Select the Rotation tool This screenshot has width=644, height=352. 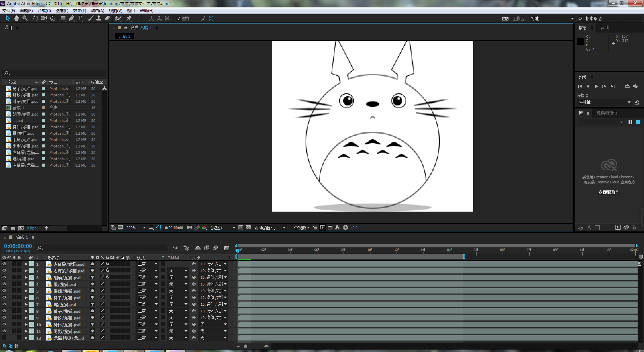(35, 18)
